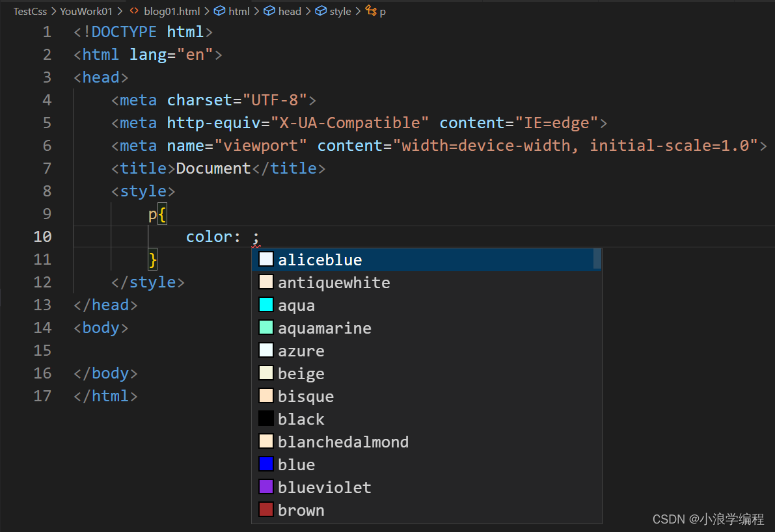This screenshot has width=775, height=532.
Task: Expand chevron after YouWork01 breadcrumb
Action: coord(120,11)
